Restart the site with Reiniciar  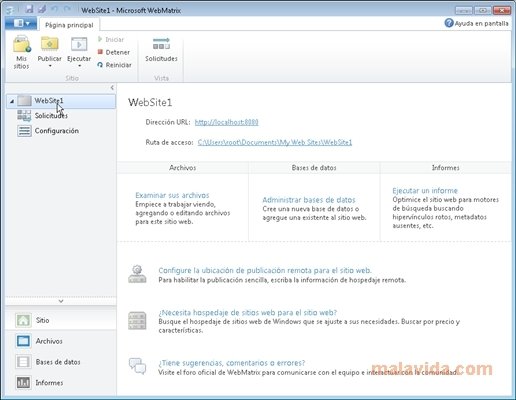pyautogui.click(x=114, y=65)
